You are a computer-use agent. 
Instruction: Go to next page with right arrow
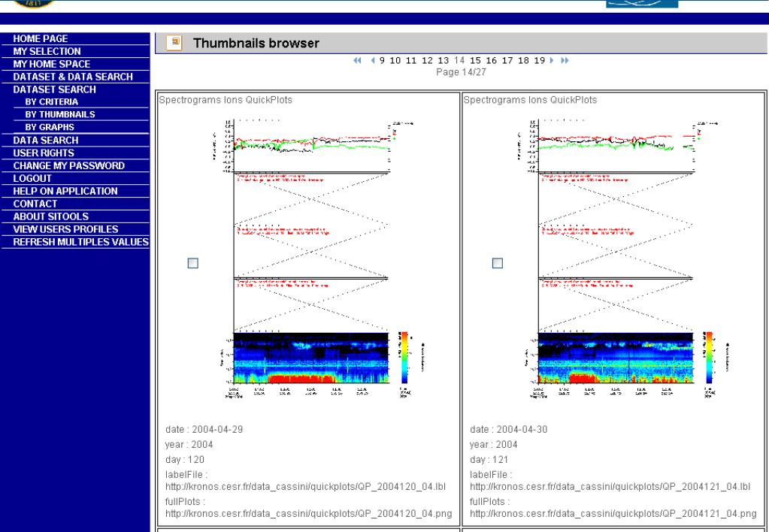(552, 60)
